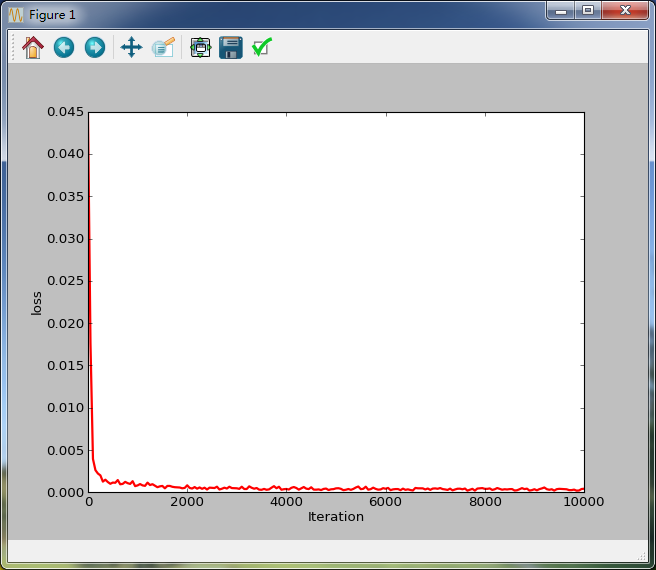Open axes parameter editor green checkmark
Image resolution: width=656 pixels, height=570 pixels.
pos(262,47)
